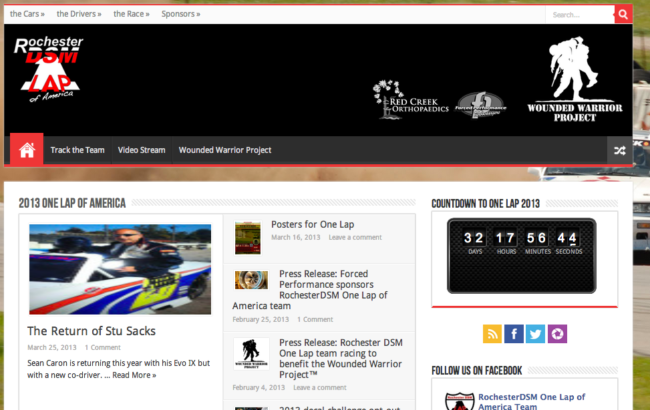The width and height of the screenshot is (650, 410).
Task: Select Video Stream menu item
Action: (x=141, y=150)
